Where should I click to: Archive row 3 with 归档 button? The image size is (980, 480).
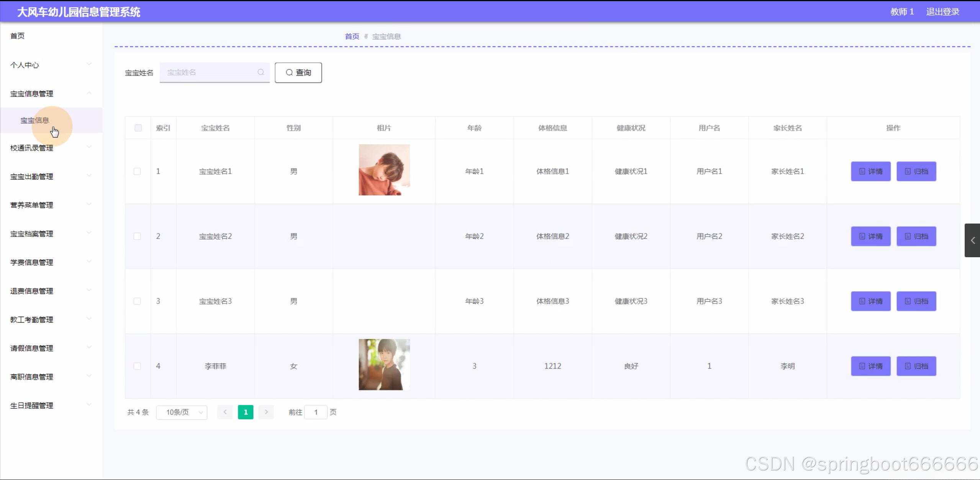pos(916,301)
